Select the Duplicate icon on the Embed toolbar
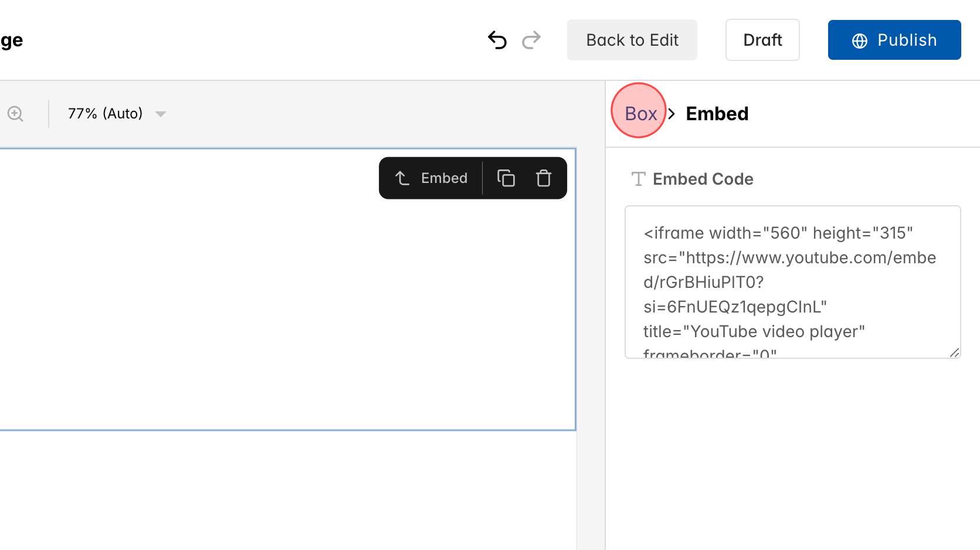 pyautogui.click(x=506, y=178)
